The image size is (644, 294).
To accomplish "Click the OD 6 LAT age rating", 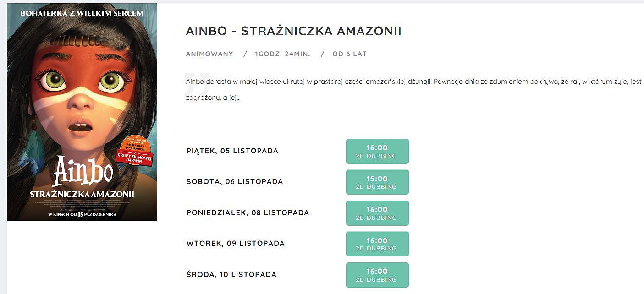I will point(350,54).
